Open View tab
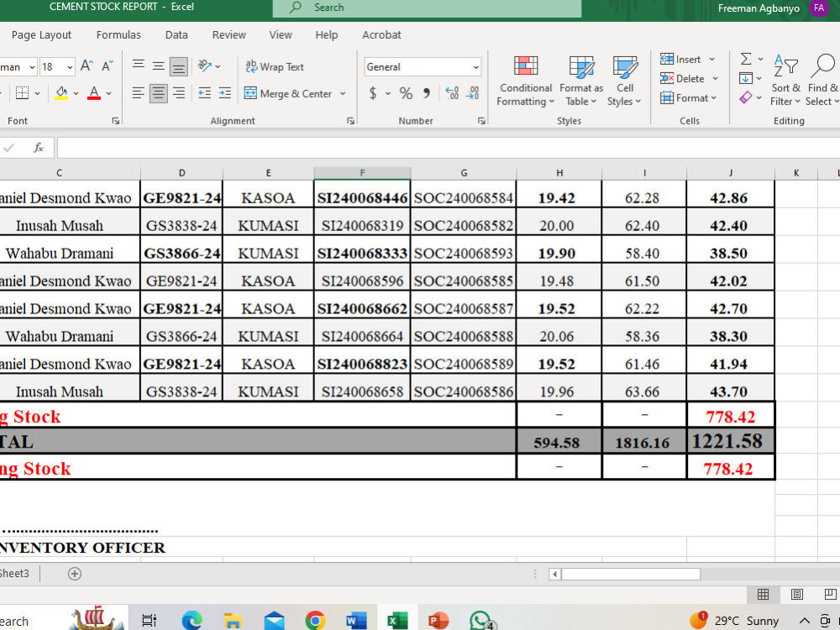Image resolution: width=840 pixels, height=630 pixels. [281, 34]
